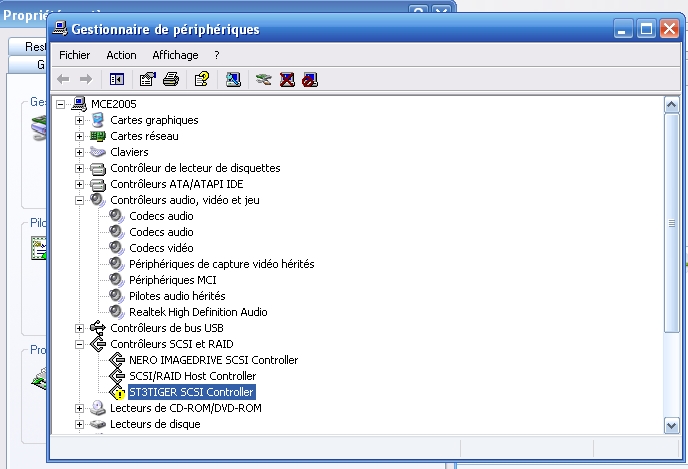The height and width of the screenshot is (469, 688).
Task: Expand the Lecteurs de CD-ROM/DVD-ROM node
Action: click(79, 408)
